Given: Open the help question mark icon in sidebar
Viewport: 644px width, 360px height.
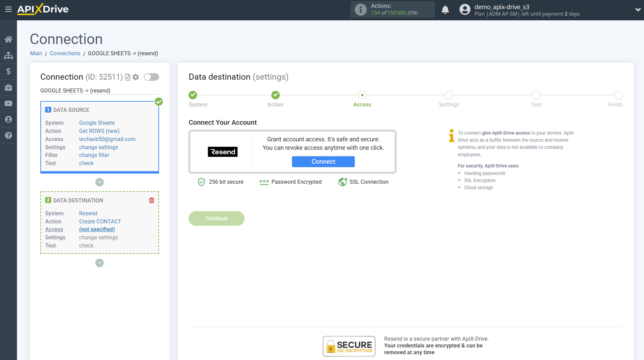Looking at the screenshot, I should pyautogui.click(x=8, y=135).
